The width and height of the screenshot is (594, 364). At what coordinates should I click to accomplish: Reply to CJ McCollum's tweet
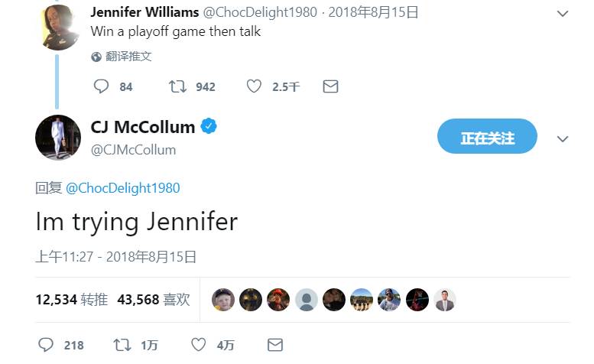tap(46, 345)
